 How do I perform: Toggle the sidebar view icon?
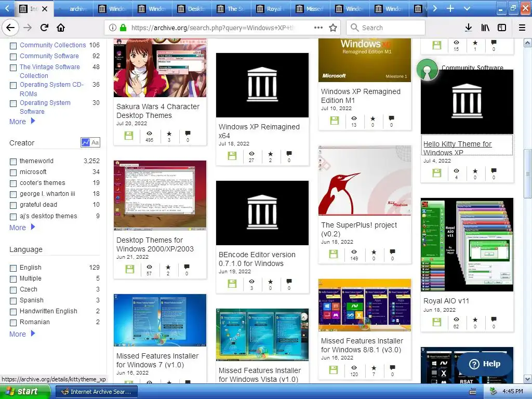click(x=502, y=28)
